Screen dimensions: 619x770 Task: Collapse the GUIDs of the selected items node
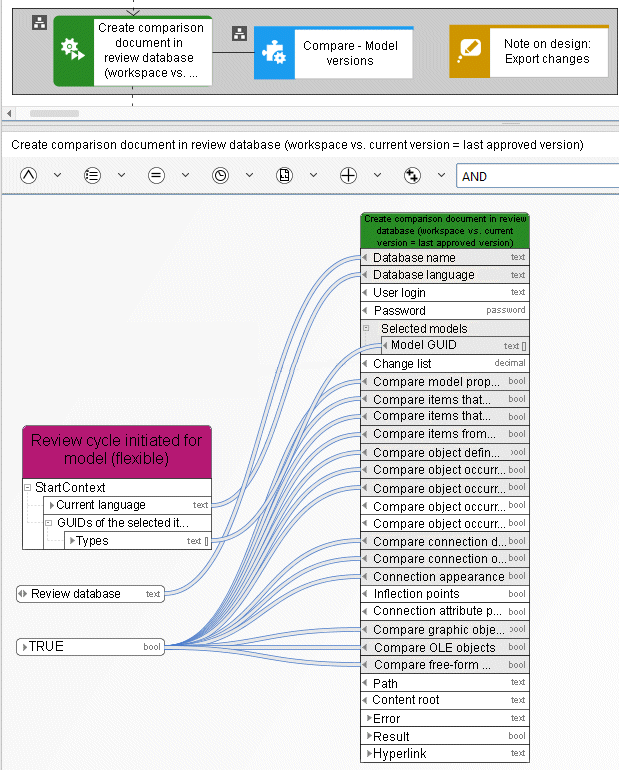(x=49, y=523)
